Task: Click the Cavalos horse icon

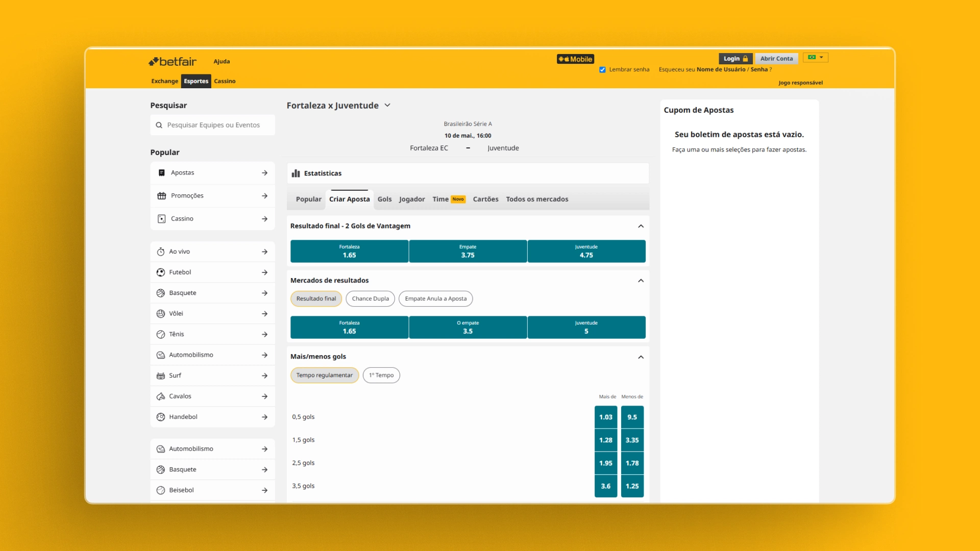Action: 160,396
